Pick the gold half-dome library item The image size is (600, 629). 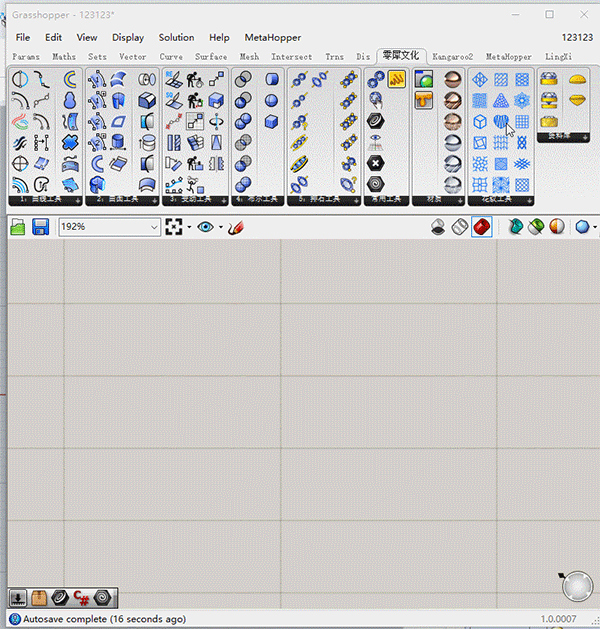coord(578,79)
